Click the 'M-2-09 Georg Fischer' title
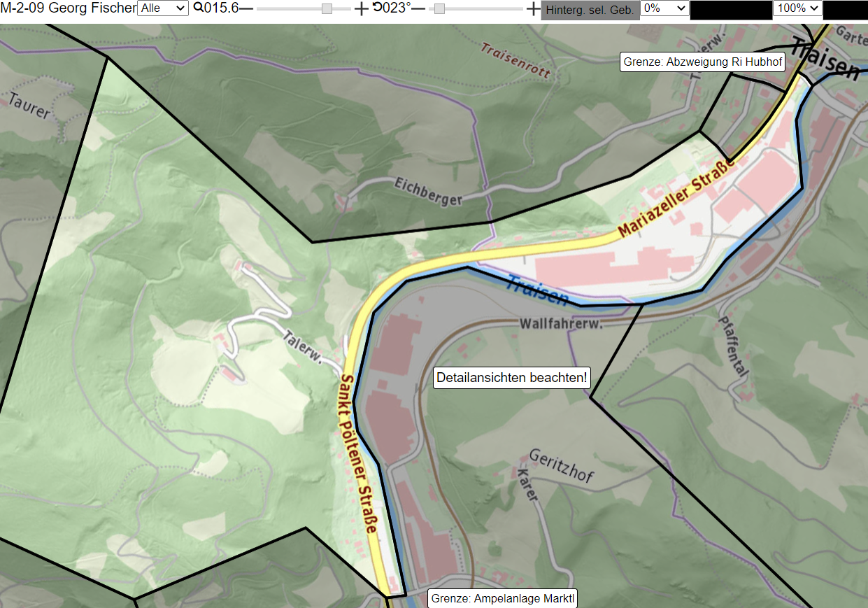868x608 pixels. click(x=69, y=8)
